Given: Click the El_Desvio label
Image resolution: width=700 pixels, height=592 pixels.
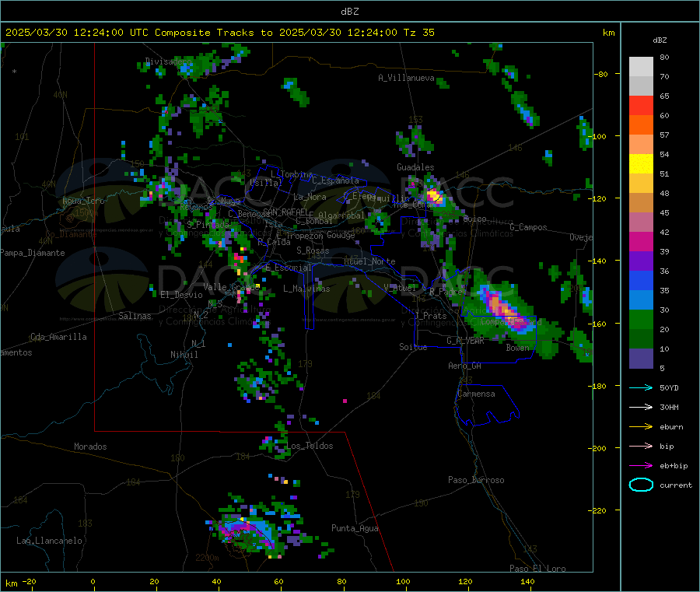Looking at the screenshot, I should (x=182, y=295).
